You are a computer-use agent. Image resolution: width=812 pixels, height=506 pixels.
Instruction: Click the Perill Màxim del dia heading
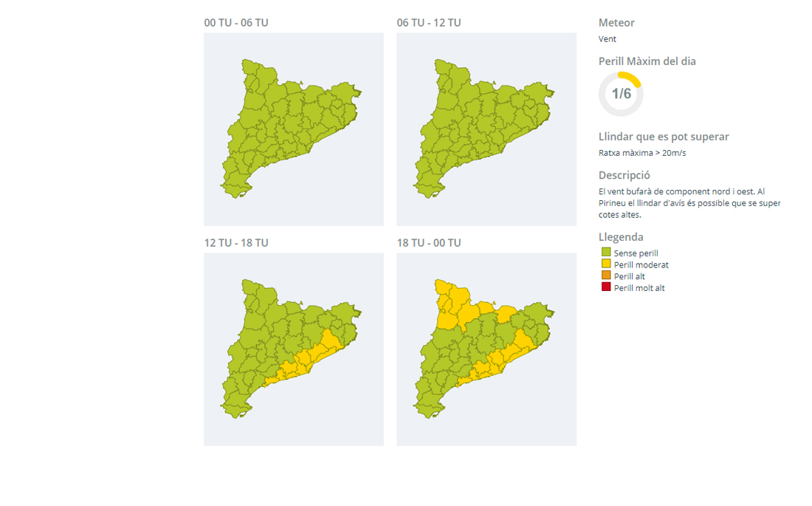pyautogui.click(x=647, y=61)
